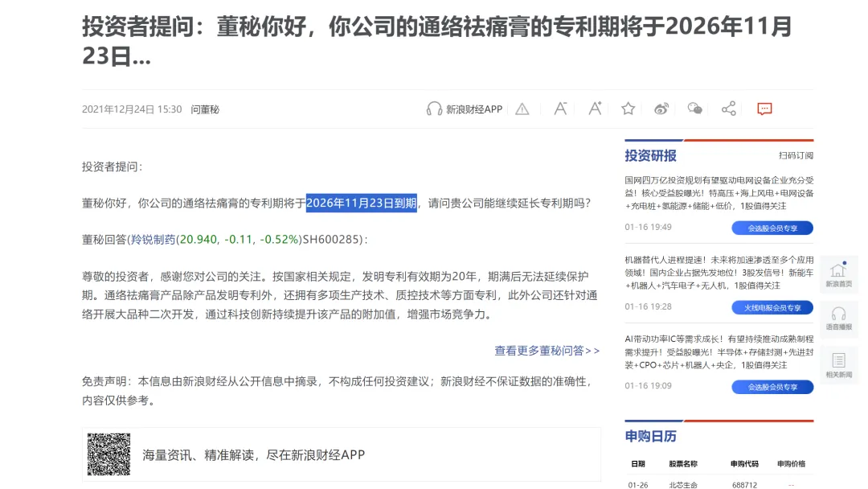Open the red comment bubble icon
This screenshot has height=489, width=868.
[x=764, y=109]
